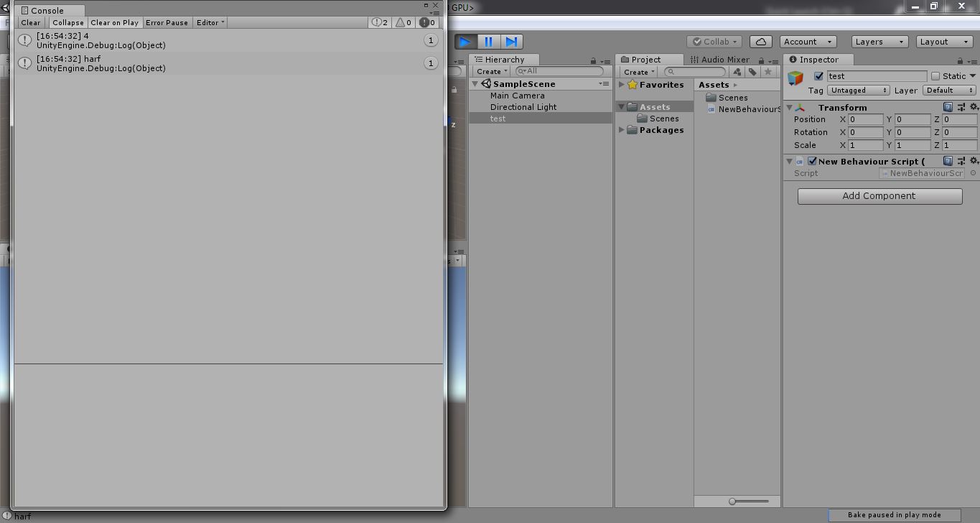Viewport: 980px width, 523px height.
Task: Open Transform help reference icon
Action: tap(948, 107)
